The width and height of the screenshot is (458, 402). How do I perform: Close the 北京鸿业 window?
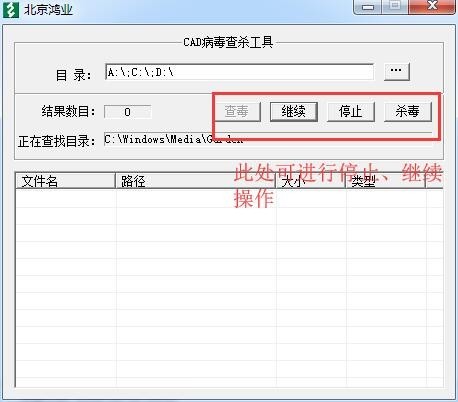tap(432, 6)
